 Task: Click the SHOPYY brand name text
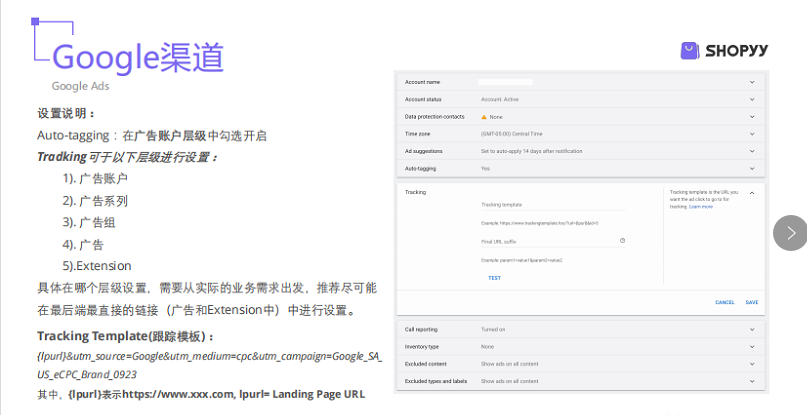736,50
